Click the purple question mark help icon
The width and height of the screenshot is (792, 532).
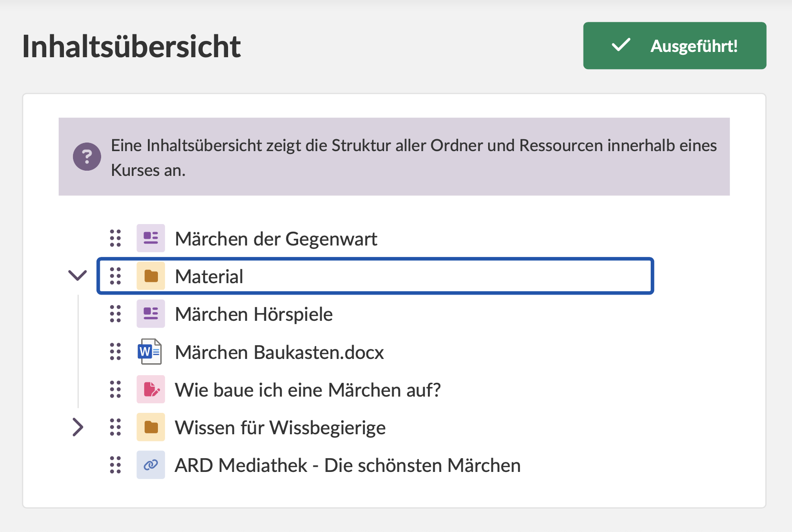click(87, 156)
